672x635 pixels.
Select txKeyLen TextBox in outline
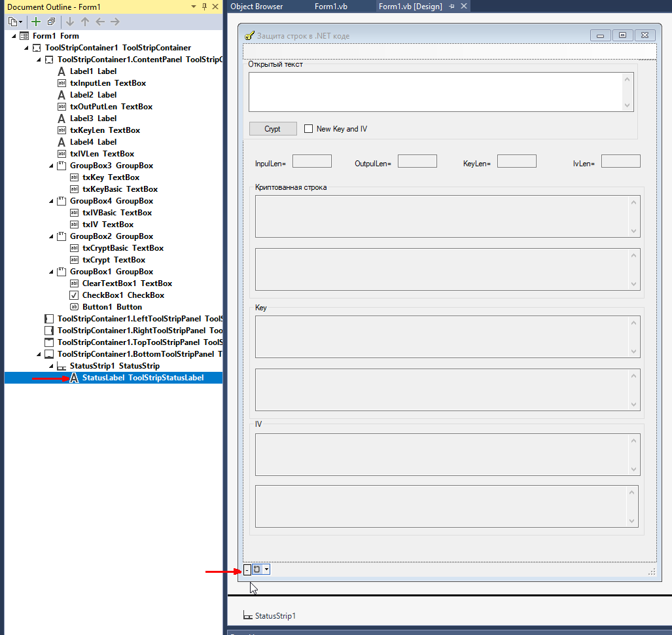pos(105,130)
